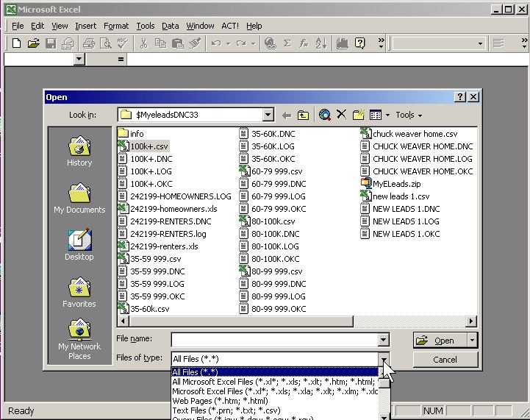
Task: Click the Back arrow in Open dialog
Action: (x=287, y=115)
